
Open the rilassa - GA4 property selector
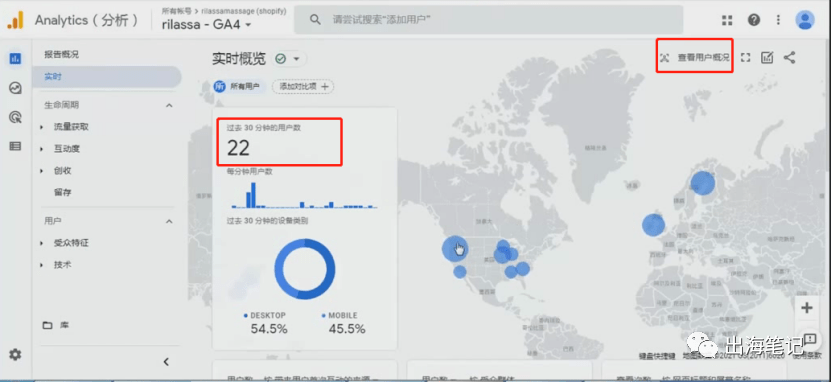(x=207, y=24)
